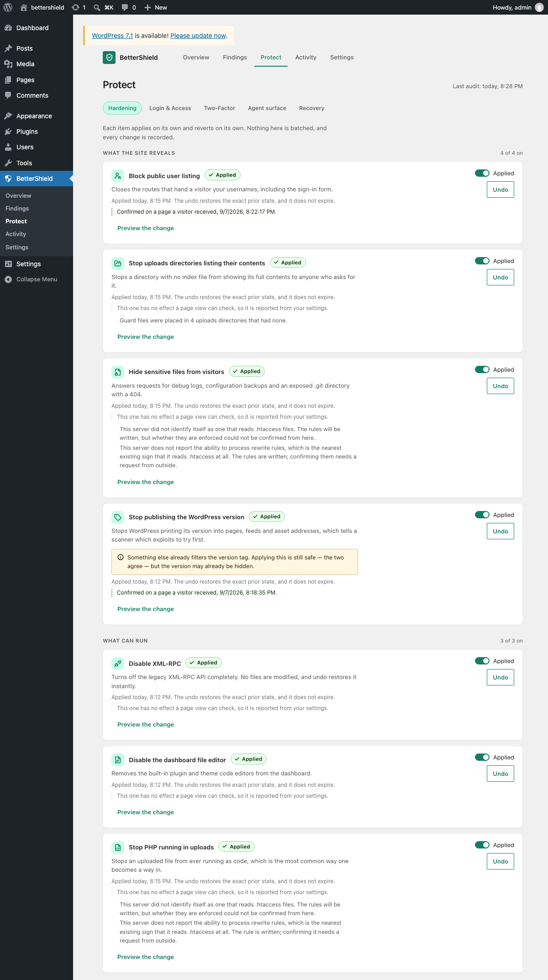Image resolution: width=548 pixels, height=980 pixels.
Task: Toggle the Disable XML-RPC switch
Action: click(x=482, y=661)
